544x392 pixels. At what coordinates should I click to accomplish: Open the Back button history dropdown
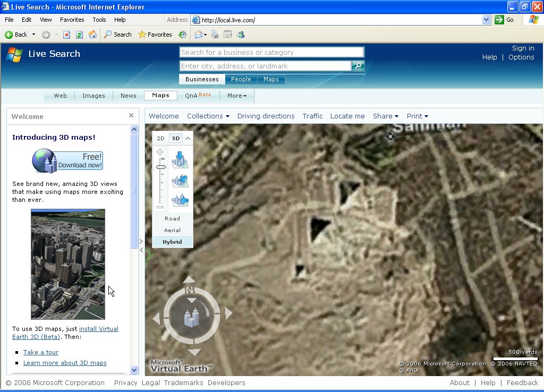pyautogui.click(x=33, y=35)
